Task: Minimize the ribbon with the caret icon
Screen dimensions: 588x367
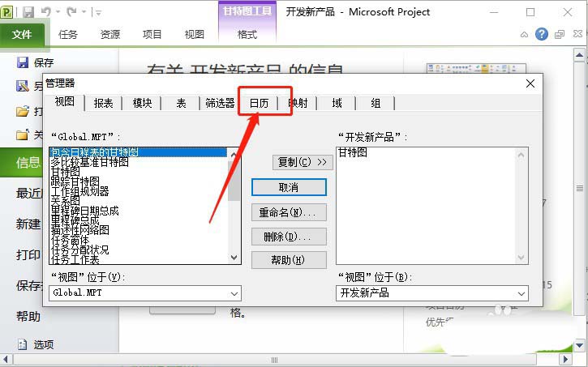Action: [x=524, y=35]
